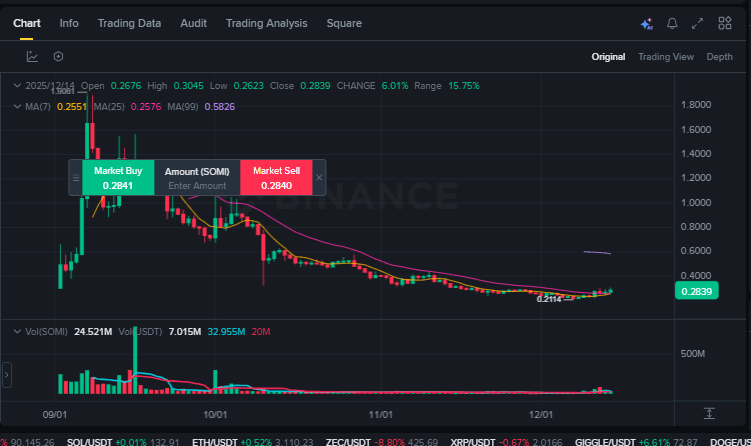751x446 pixels.
Task: Open the Trading Data tab
Action: pos(129,23)
